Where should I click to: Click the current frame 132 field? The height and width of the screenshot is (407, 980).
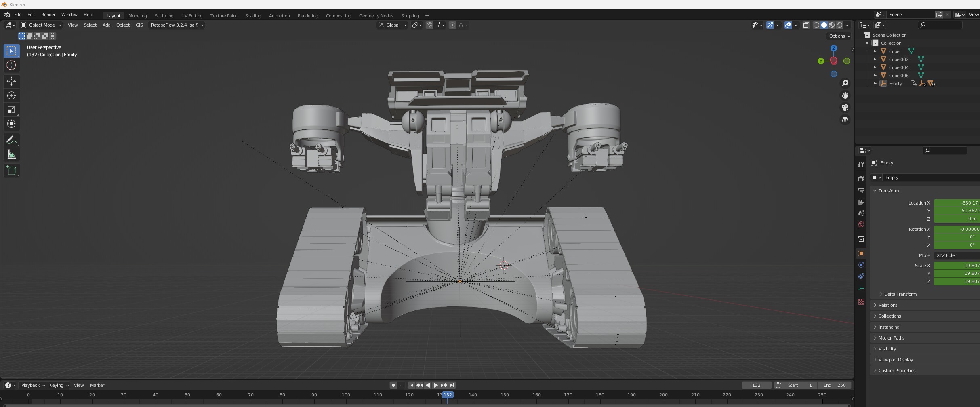click(757, 385)
